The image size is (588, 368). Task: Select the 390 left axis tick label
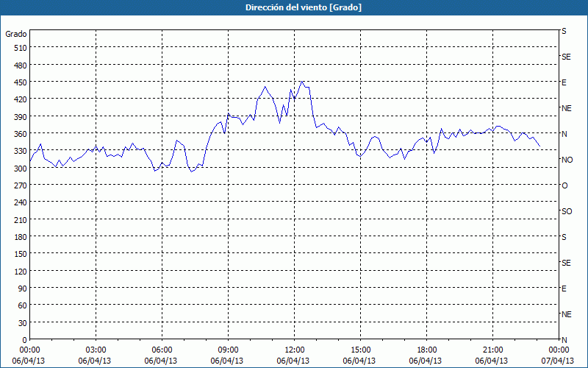click(21, 117)
